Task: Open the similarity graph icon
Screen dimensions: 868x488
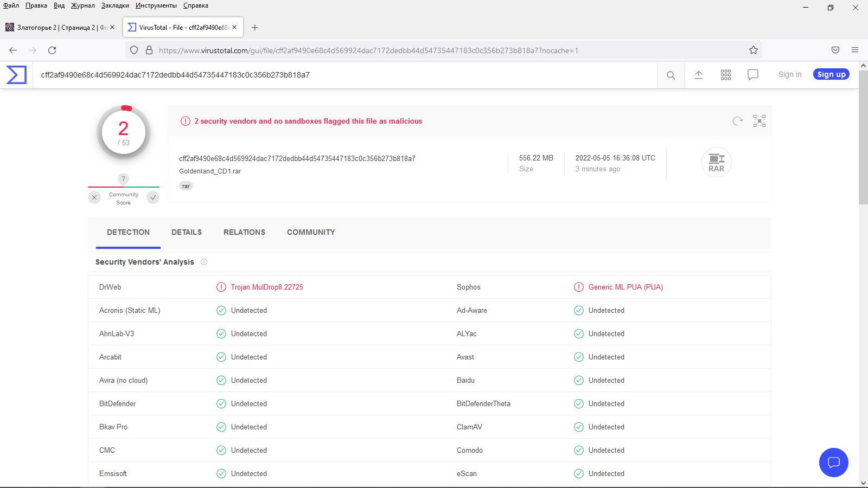Action: [759, 121]
